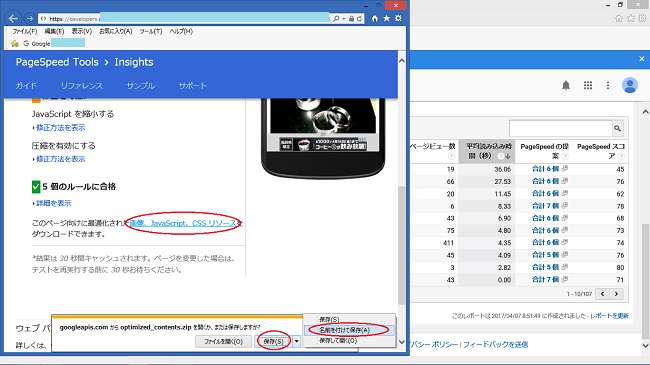This screenshot has height=365, width=650.
Task: Click the 保存(S) button in download bar
Action: click(x=274, y=341)
